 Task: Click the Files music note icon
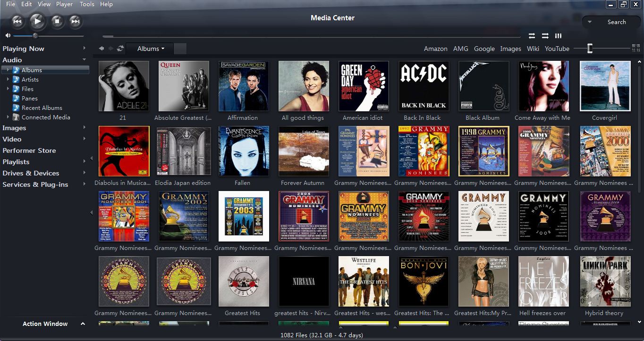(16, 89)
